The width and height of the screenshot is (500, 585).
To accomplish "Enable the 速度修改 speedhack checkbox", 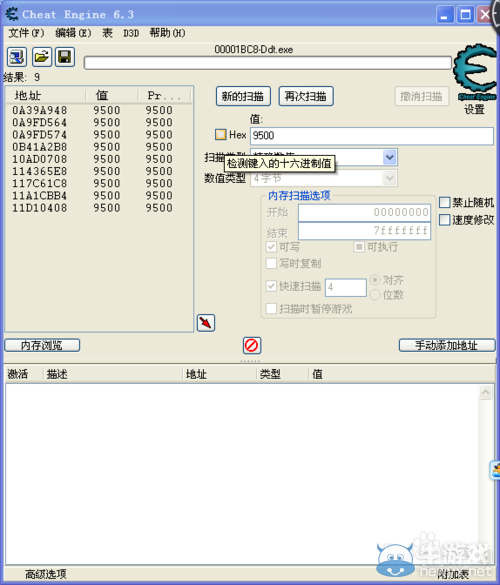I will [444, 220].
